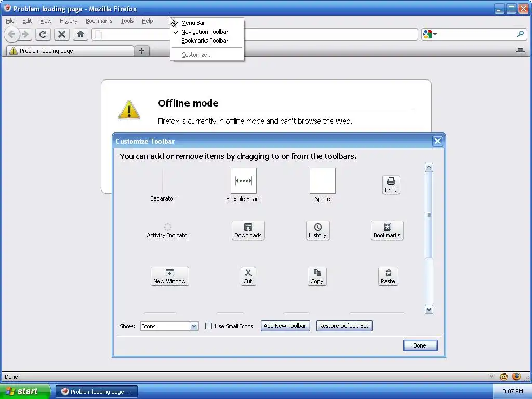Screen dimensions: 532x399
Task: Click the Paste toolbar item
Action: 388,276
